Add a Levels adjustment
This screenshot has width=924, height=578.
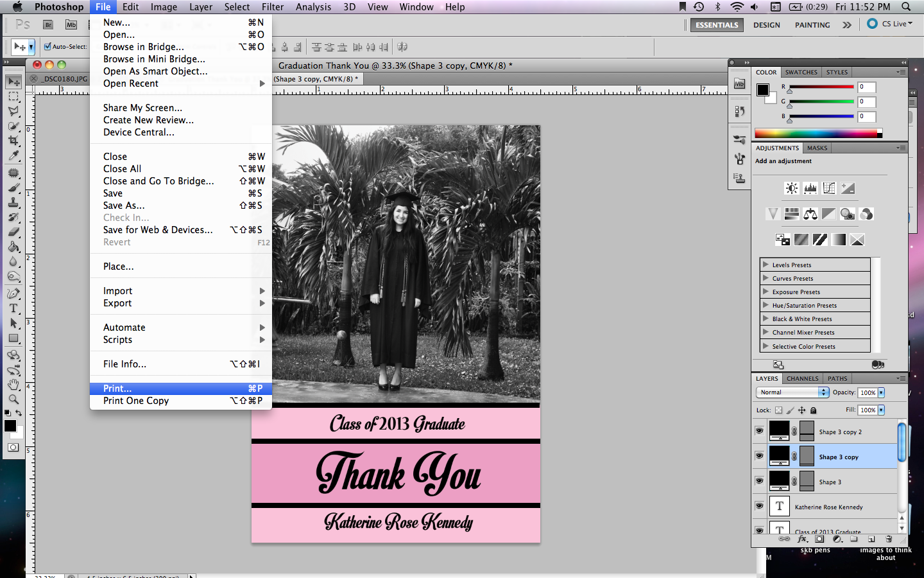click(x=810, y=188)
